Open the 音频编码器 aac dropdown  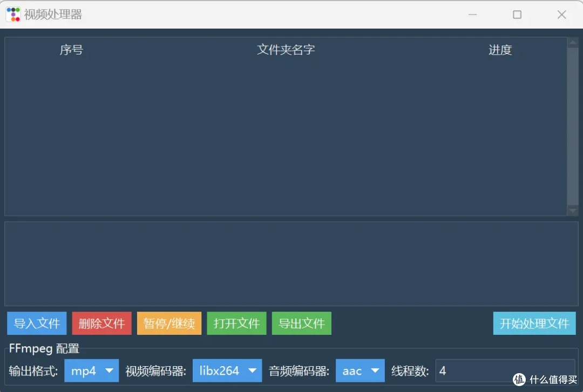(360, 370)
